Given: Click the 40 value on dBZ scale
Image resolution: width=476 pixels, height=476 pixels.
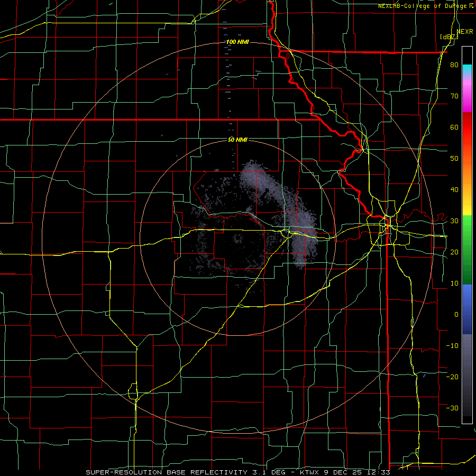Looking at the screenshot, I should pos(454,190).
